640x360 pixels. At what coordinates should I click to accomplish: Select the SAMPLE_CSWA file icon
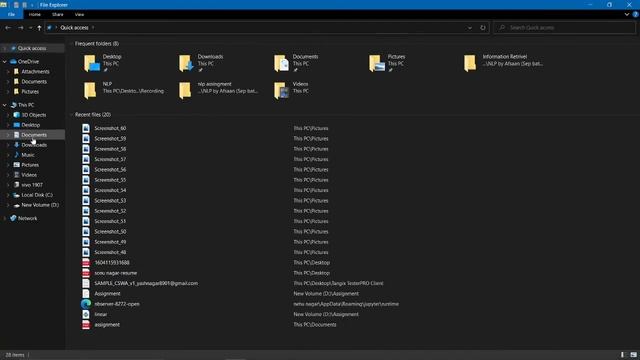coord(86,283)
